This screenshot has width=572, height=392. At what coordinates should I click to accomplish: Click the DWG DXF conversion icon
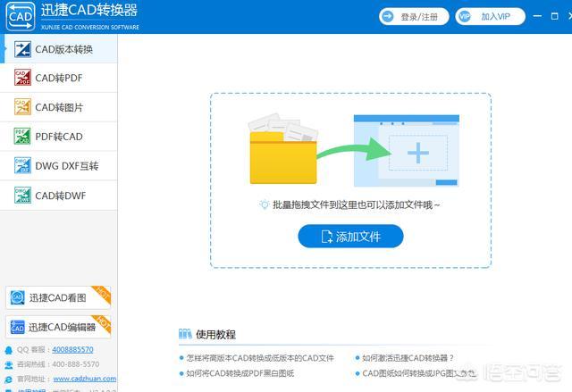pos(22,165)
